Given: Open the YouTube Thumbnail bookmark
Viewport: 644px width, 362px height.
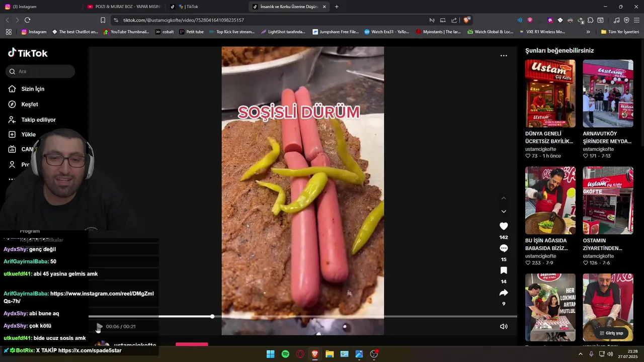Looking at the screenshot, I should point(126,32).
